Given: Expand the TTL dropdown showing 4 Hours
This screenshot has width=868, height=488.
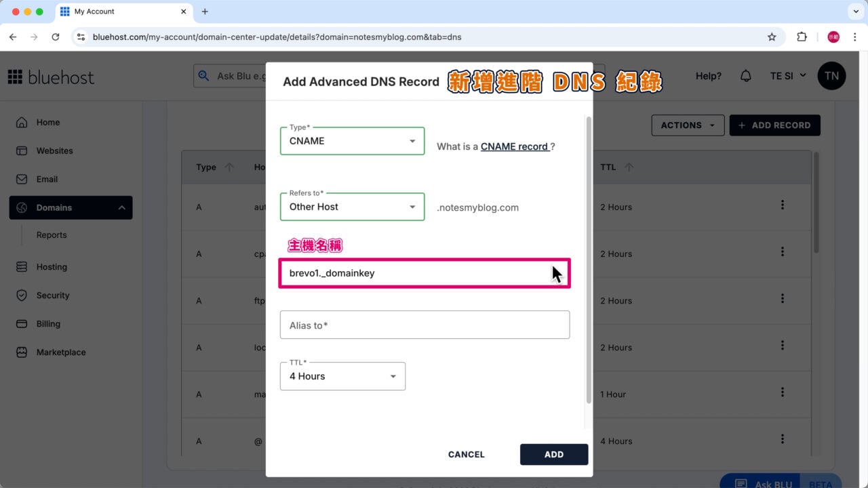Looking at the screenshot, I should tap(342, 376).
